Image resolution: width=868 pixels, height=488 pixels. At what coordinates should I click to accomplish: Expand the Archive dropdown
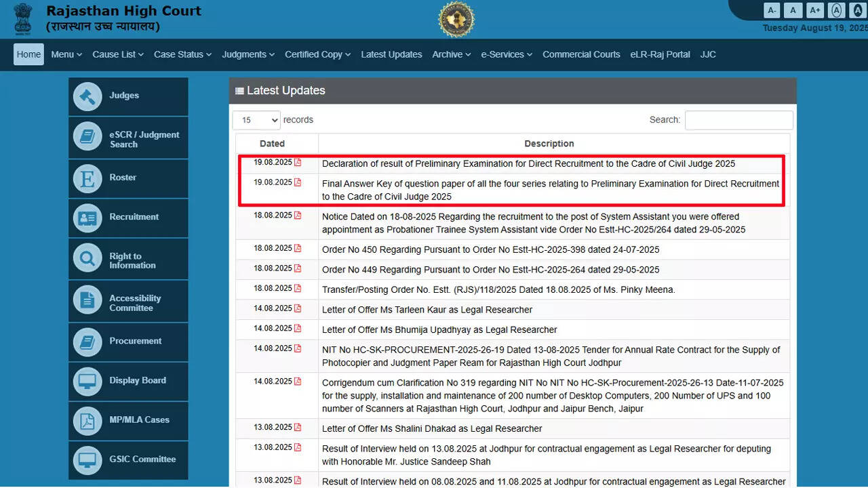[x=452, y=54]
